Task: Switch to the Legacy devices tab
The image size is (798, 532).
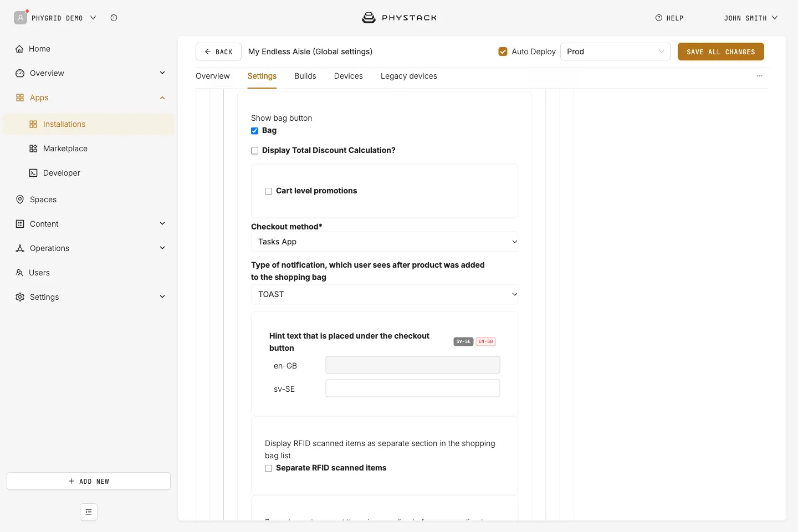Action: point(409,76)
